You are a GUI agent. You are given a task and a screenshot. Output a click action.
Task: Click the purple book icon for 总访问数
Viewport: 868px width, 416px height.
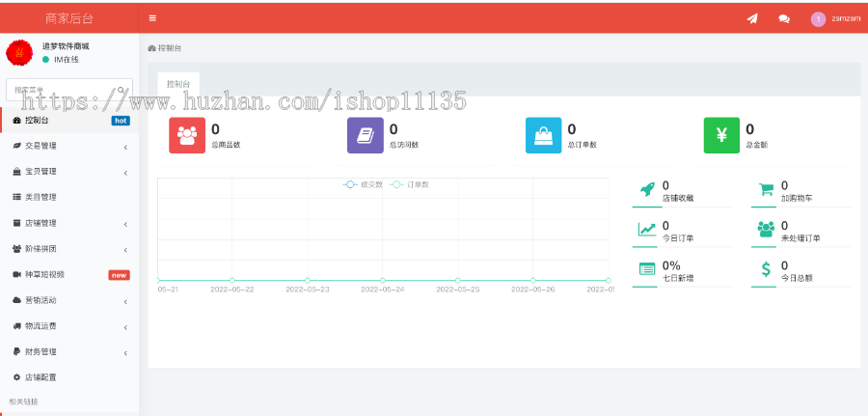(x=366, y=135)
